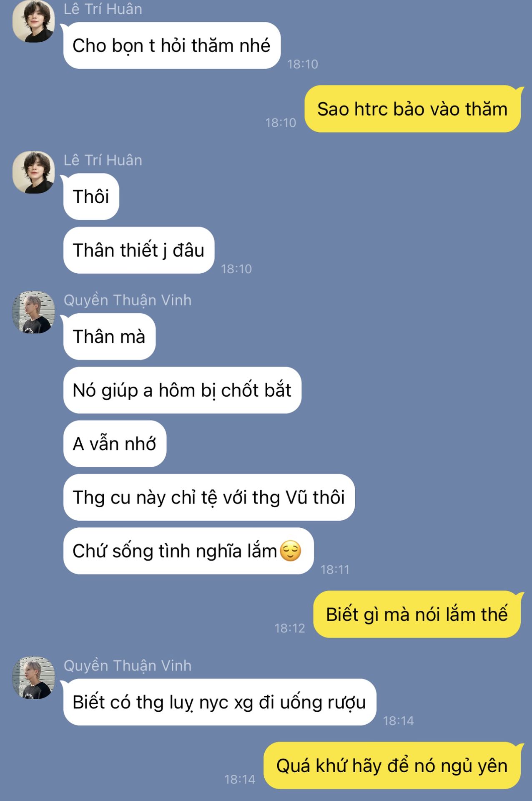Image resolution: width=532 pixels, height=801 pixels.
Task: Tap Quyền Thuận Vinh's avatar beside 'Biết có thg luỵ'
Action: 34,678
